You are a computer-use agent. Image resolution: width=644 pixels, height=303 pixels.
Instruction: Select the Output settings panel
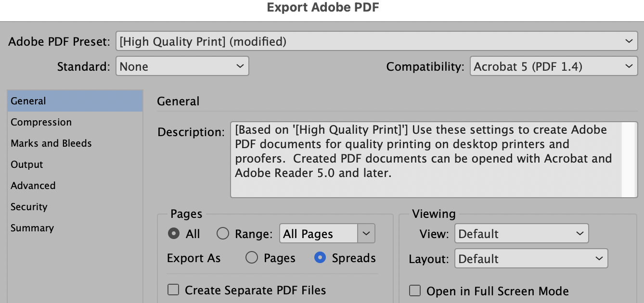26,164
